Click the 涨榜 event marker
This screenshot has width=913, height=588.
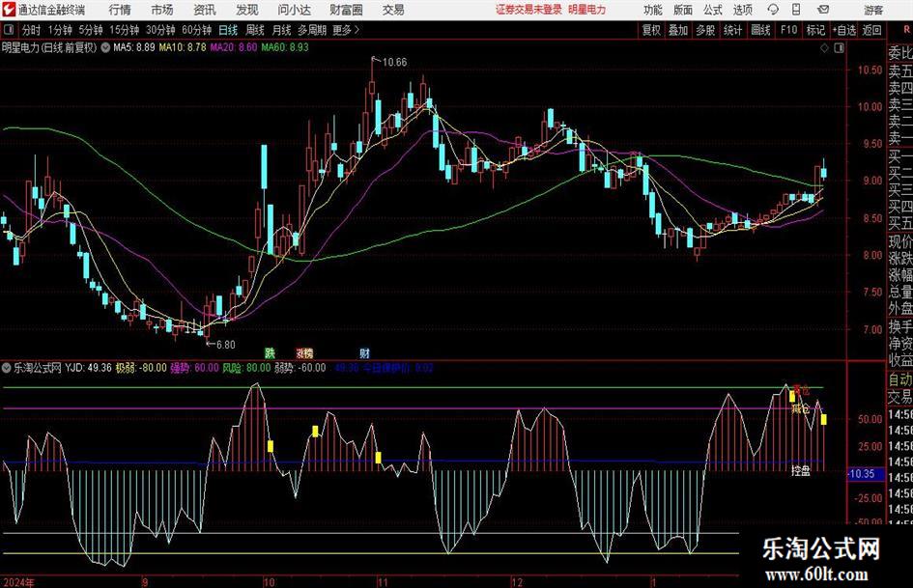[x=304, y=352]
